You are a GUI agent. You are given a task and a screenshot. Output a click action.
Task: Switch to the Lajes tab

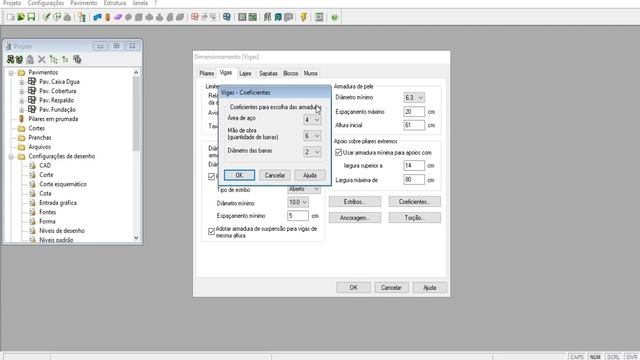tap(245, 73)
